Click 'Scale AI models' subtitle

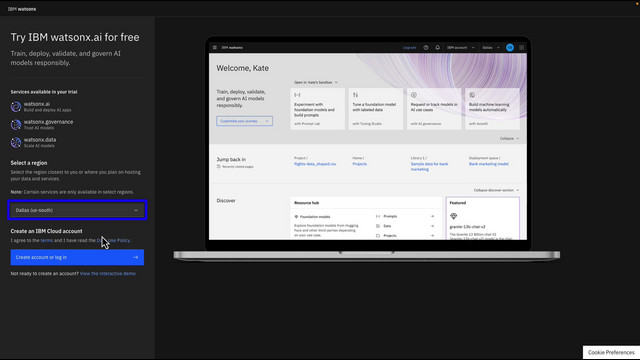click(39, 146)
